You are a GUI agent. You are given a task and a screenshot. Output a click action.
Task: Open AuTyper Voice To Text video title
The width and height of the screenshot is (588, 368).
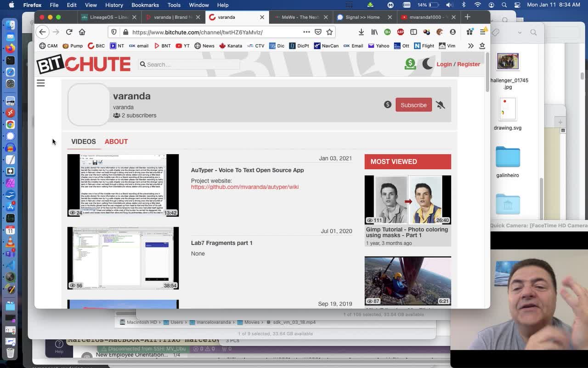[x=248, y=170]
